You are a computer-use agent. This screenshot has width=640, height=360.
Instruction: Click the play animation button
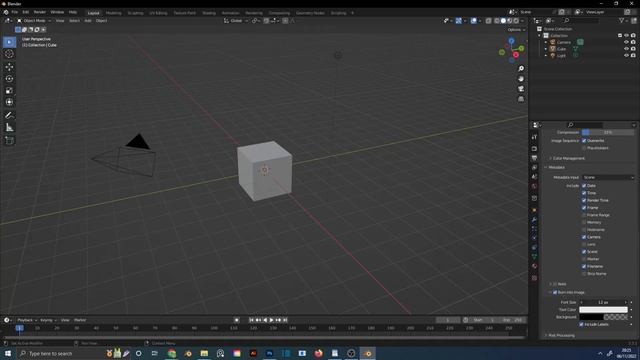271,320
